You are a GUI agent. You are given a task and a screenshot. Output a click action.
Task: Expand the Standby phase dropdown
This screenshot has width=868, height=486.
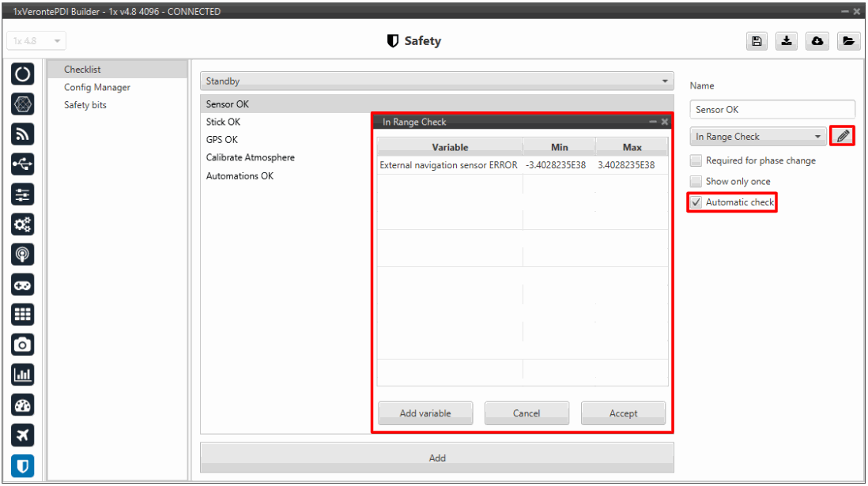436,81
